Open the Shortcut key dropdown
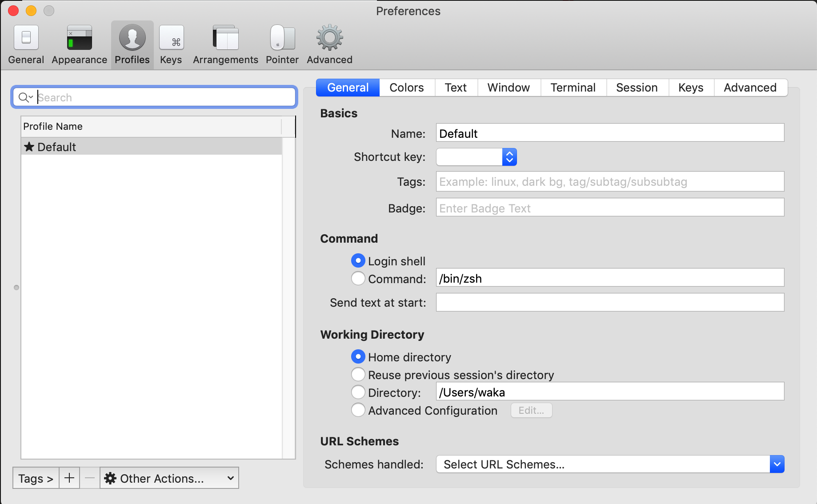The width and height of the screenshot is (817, 504). (509, 157)
